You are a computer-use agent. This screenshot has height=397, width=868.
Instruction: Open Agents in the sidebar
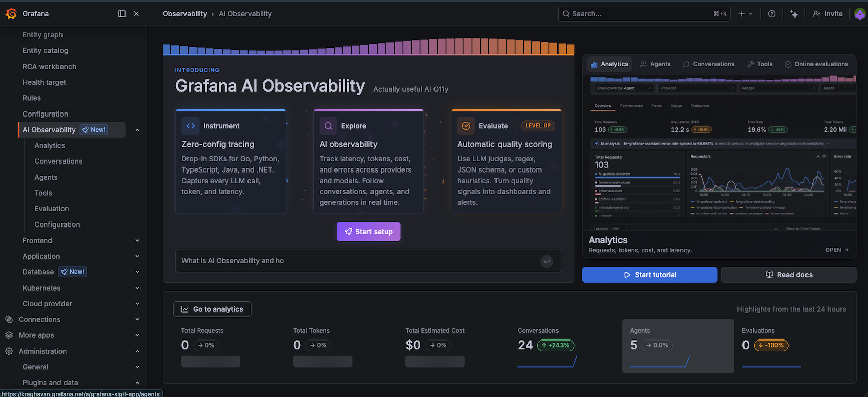[x=46, y=177]
